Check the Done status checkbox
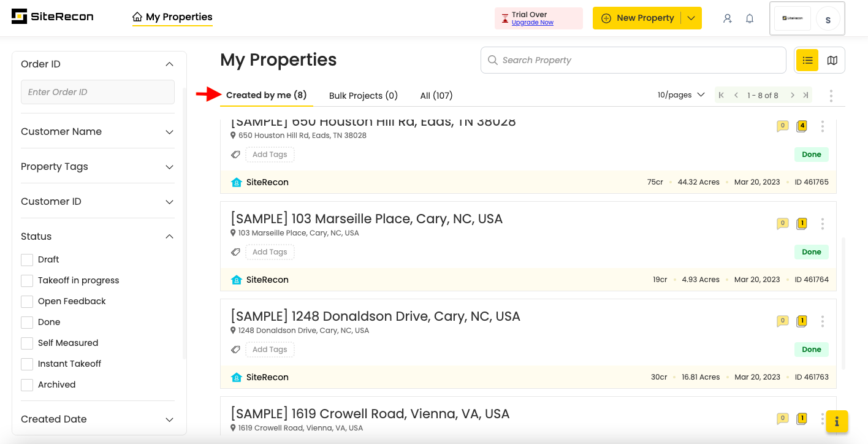Viewport: 868px width, 444px height. point(27,323)
